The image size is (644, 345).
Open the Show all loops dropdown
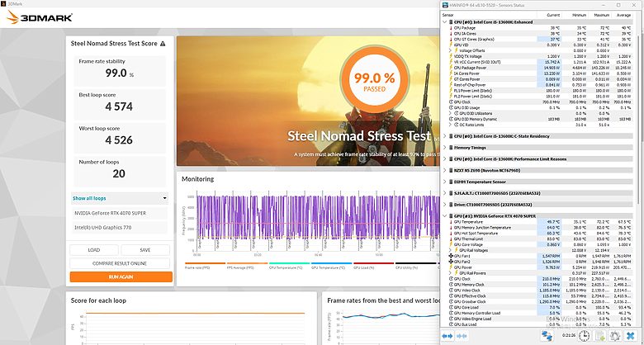click(x=120, y=198)
